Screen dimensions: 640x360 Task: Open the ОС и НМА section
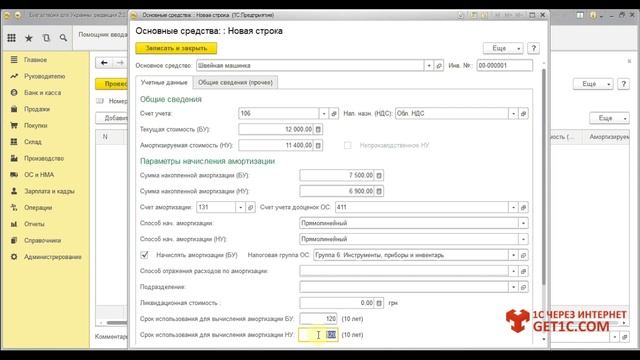point(39,175)
